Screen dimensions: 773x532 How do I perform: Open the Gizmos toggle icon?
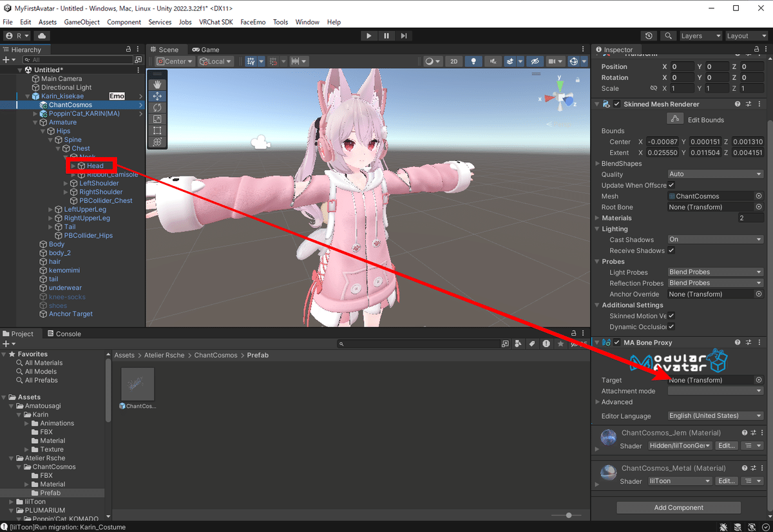574,61
